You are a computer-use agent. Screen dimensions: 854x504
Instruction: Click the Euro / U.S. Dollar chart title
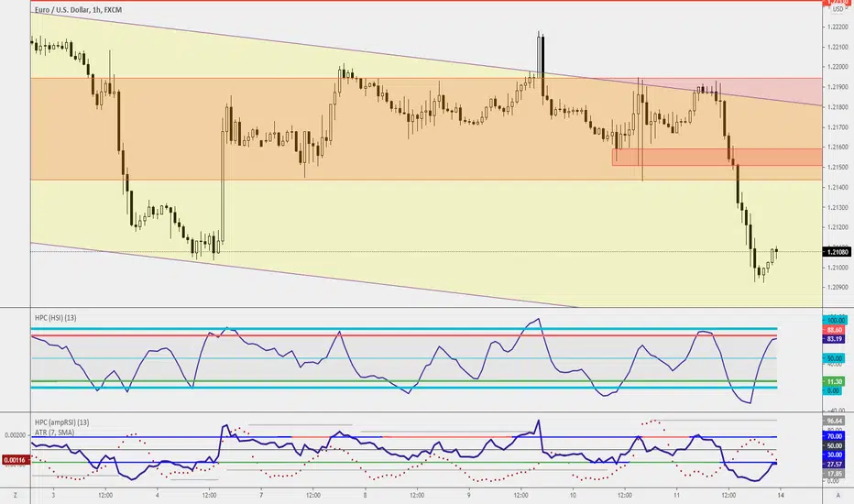tap(79, 10)
